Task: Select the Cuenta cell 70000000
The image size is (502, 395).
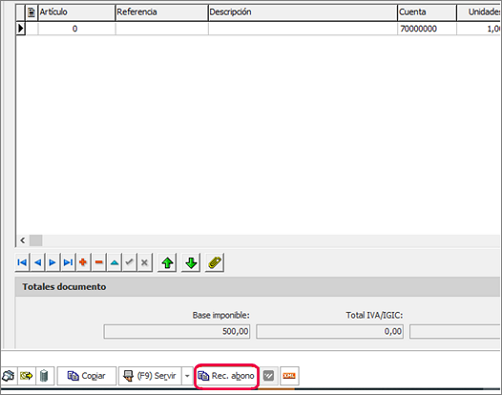Action: 427,29
